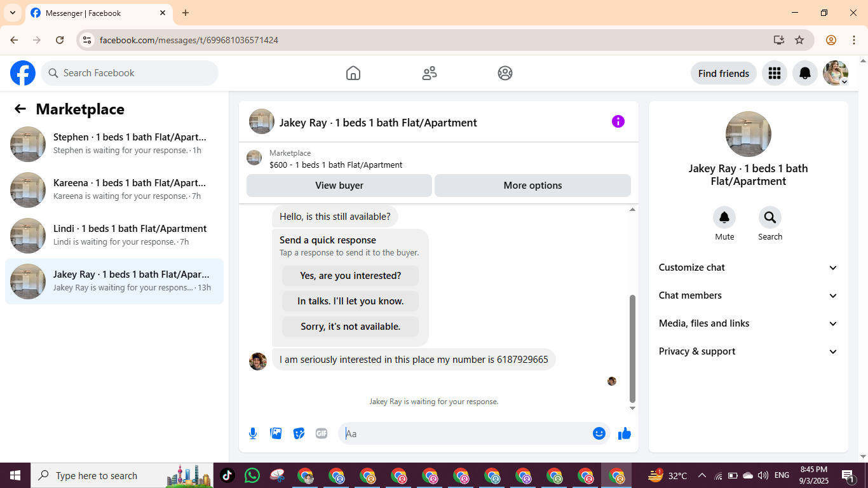Open volume control in system tray
The image size is (868, 488).
(x=763, y=475)
